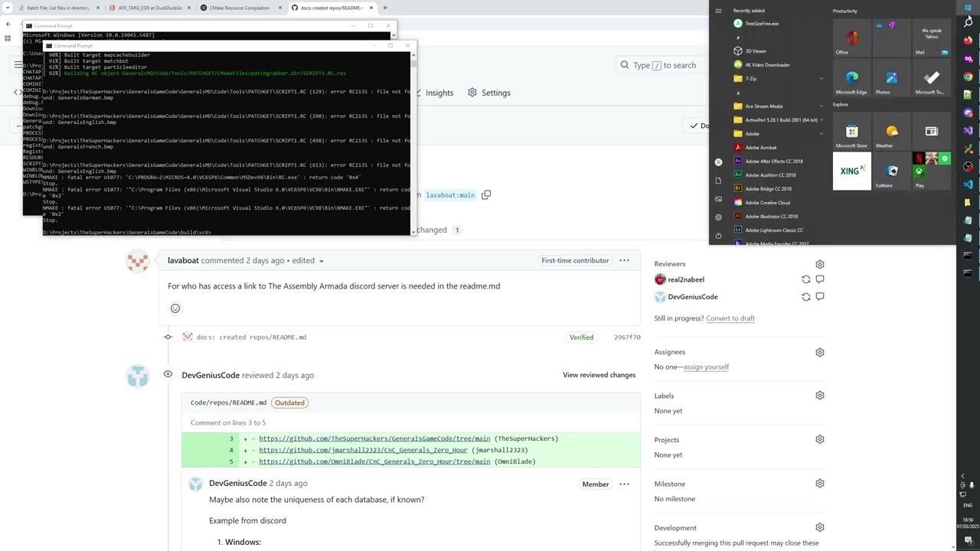Open Labels settings gear
The image size is (980, 551).
point(820,396)
